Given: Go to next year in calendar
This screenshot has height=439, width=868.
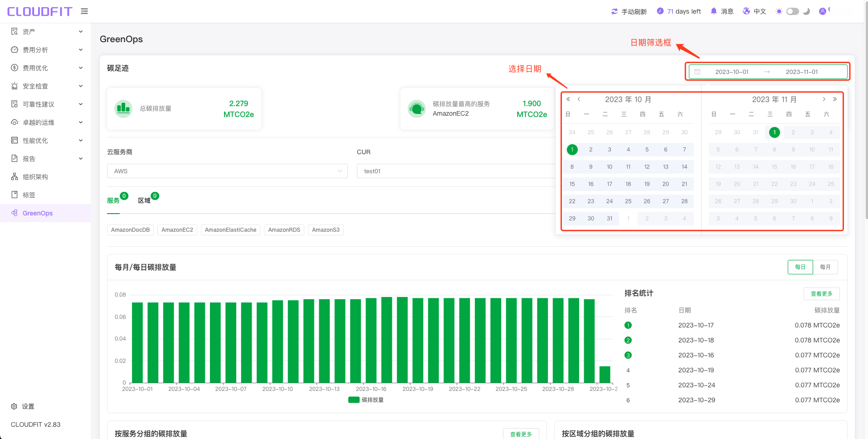Looking at the screenshot, I should 835,99.
